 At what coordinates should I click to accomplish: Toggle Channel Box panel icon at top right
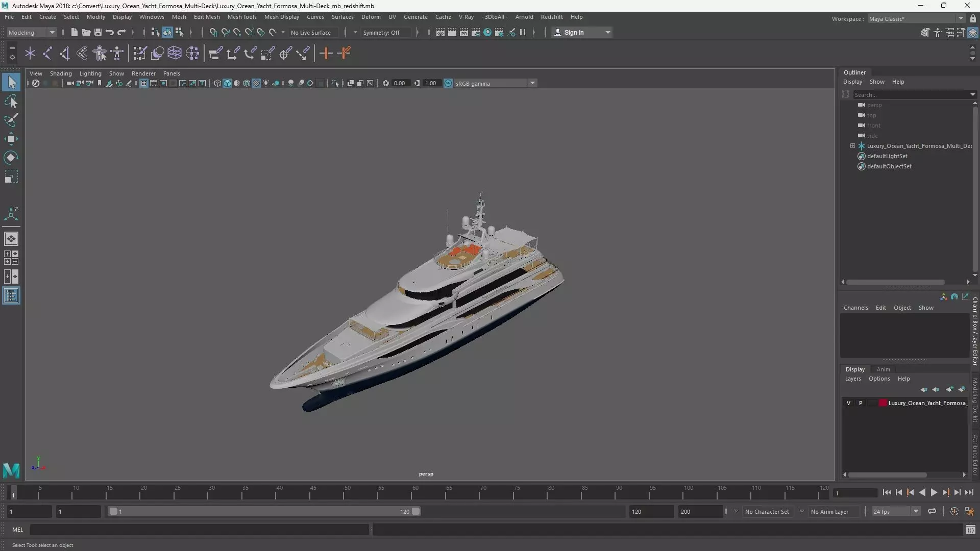point(973,32)
